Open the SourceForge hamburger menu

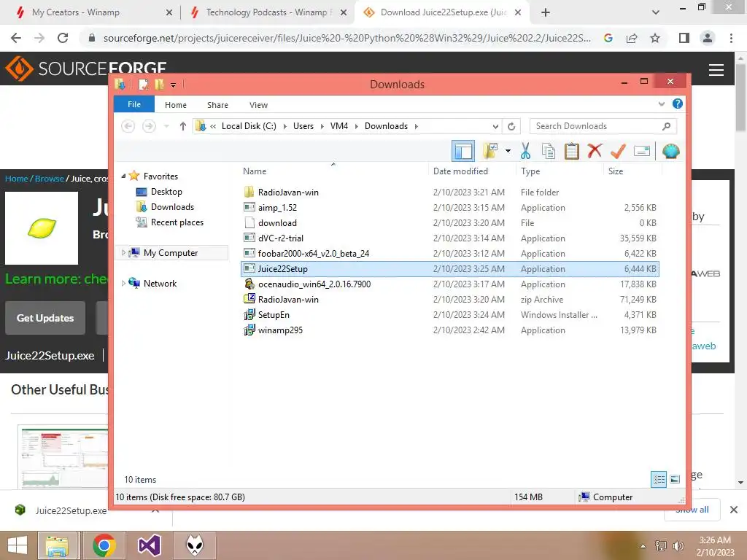[x=716, y=70]
